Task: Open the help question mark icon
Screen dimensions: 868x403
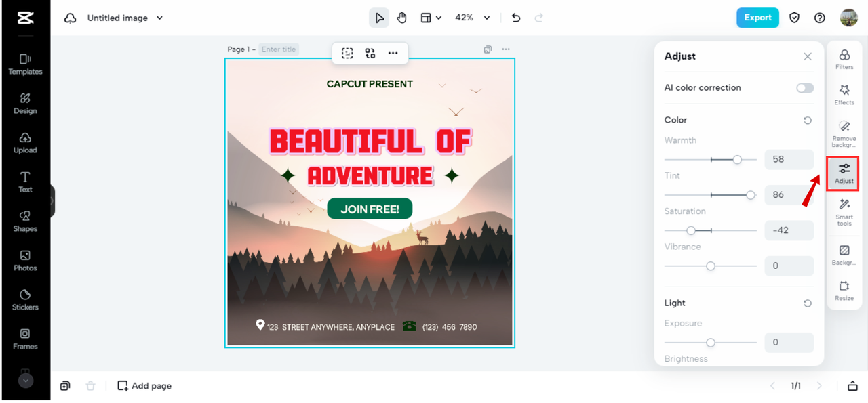Action: (x=820, y=18)
